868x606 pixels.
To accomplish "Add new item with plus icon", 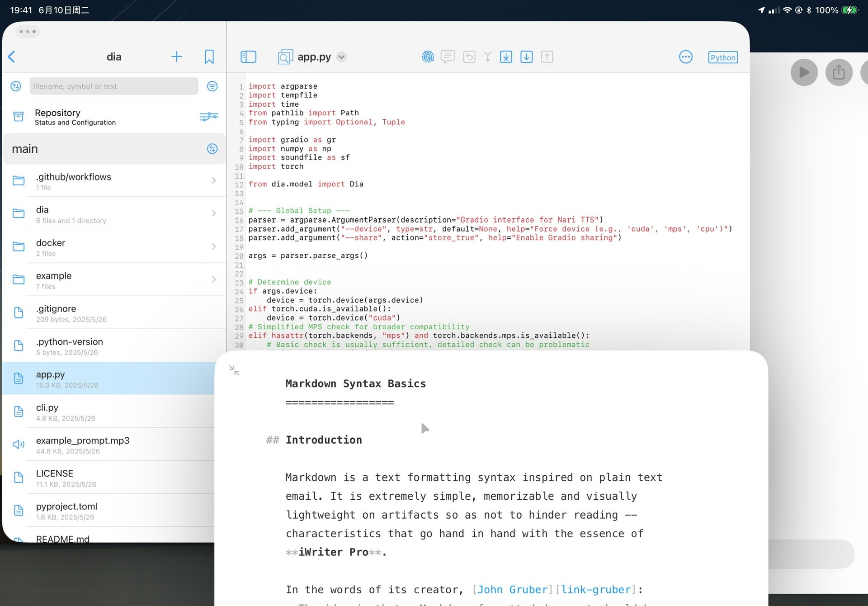I will (x=176, y=57).
